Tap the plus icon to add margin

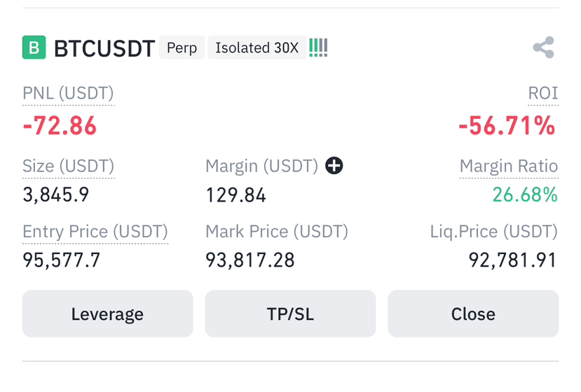pos(334,165)
